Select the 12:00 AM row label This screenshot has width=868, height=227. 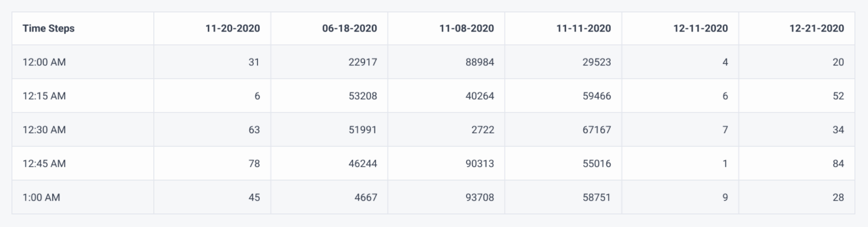click(83, 62)
